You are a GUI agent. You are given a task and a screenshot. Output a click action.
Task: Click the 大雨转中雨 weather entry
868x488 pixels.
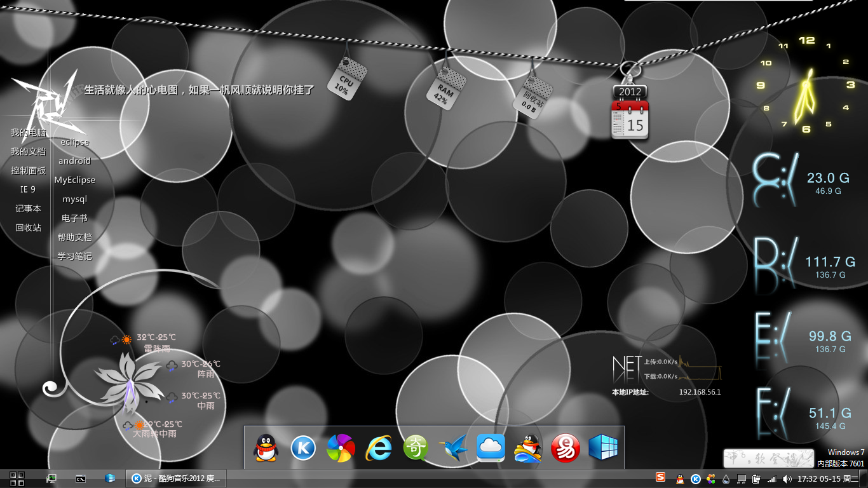tap(154, 429)
